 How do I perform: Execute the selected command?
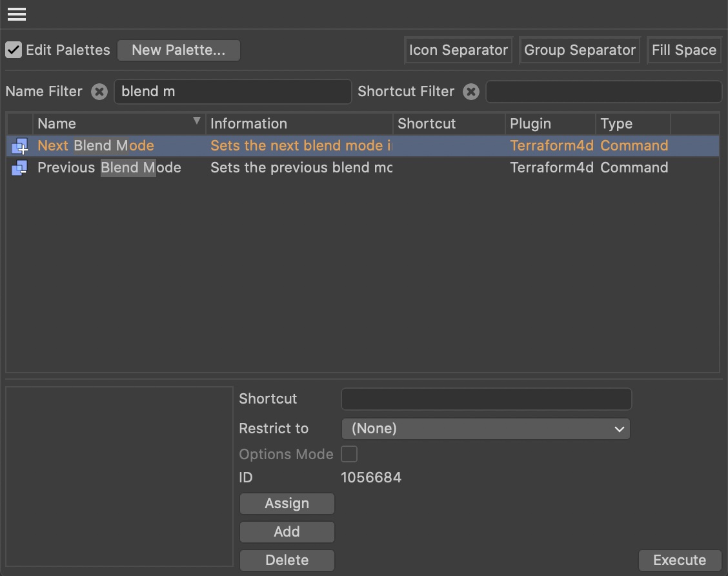pyautogui.click(x=680, y=560)
